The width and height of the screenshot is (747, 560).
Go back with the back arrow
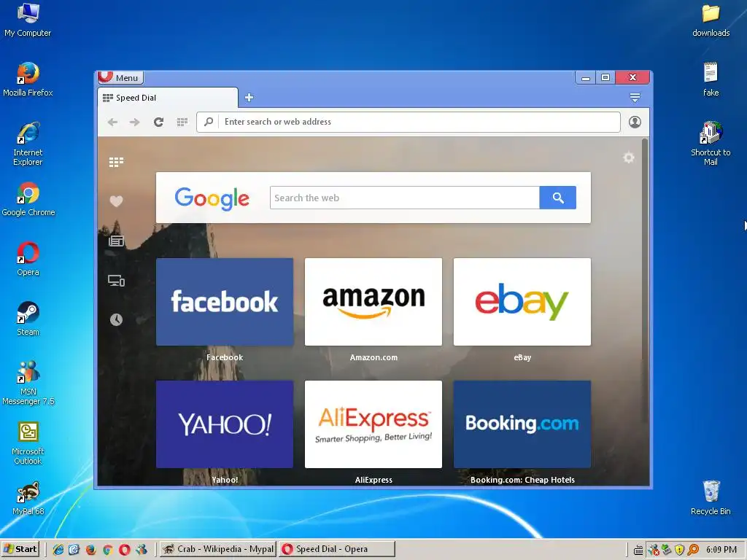pyautogui.click(x=113, y=122)
